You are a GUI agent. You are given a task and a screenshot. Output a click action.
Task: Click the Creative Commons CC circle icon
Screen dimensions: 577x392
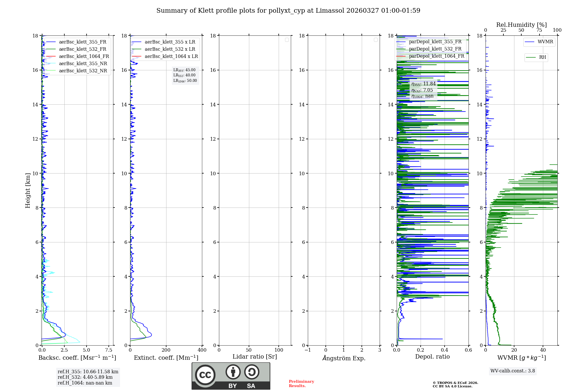205,375
